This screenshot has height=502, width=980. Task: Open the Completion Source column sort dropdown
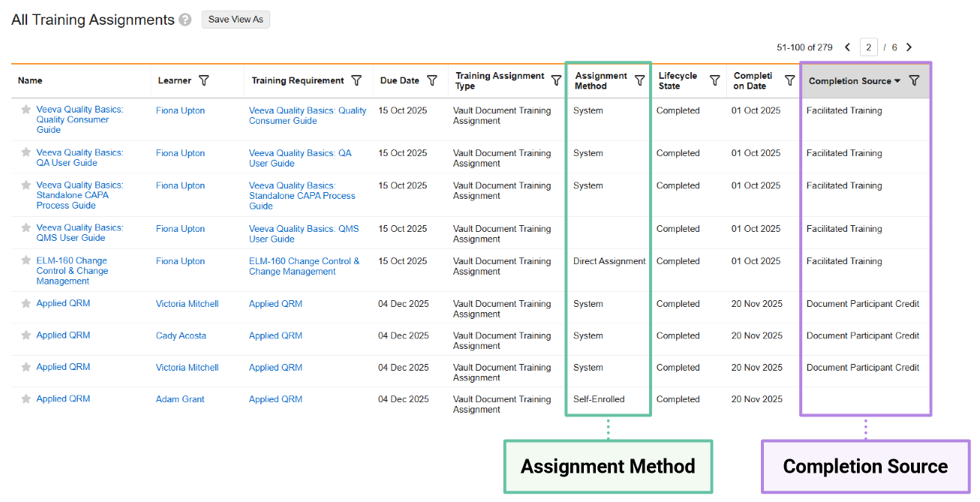point(897,80)
